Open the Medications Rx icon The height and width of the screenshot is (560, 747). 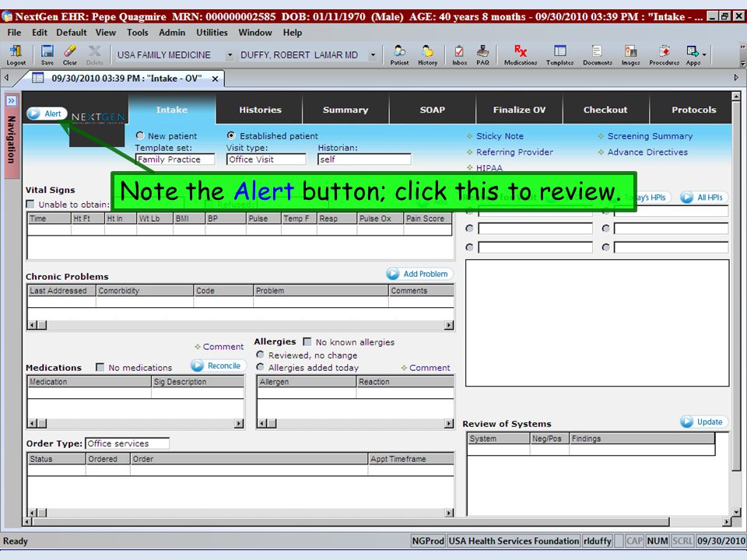point(521,54)
